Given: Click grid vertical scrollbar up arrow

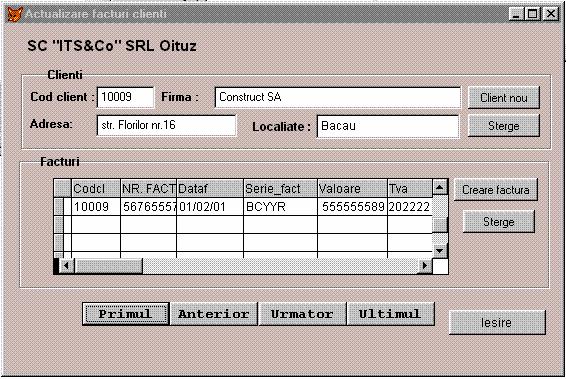Looking at the screenshot, I should pos(440,187).
